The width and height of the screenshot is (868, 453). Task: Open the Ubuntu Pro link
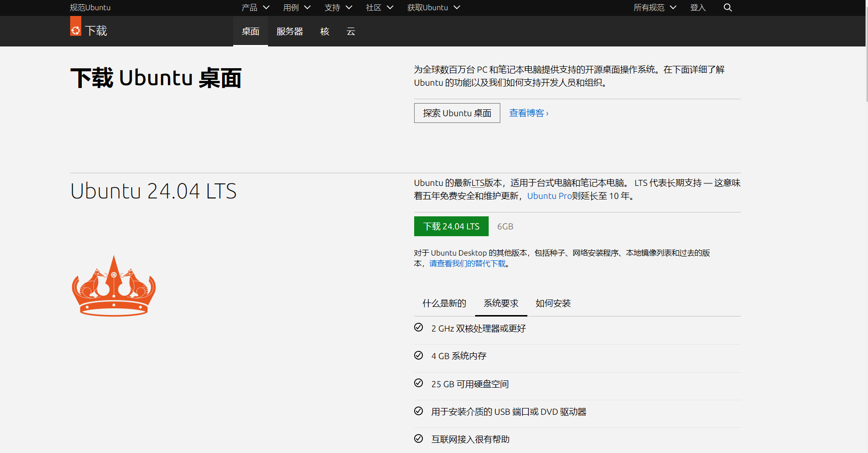(550, 196)
